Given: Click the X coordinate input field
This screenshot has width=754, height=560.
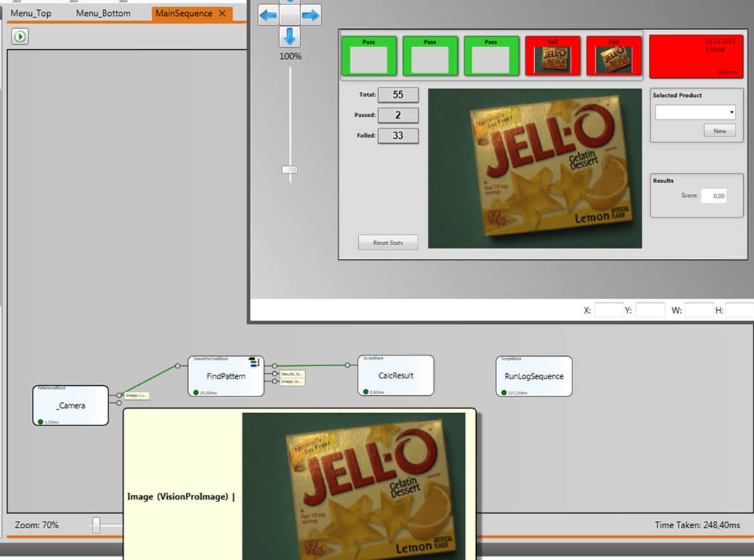Looking at the screenshot, I should coord(609,310).
